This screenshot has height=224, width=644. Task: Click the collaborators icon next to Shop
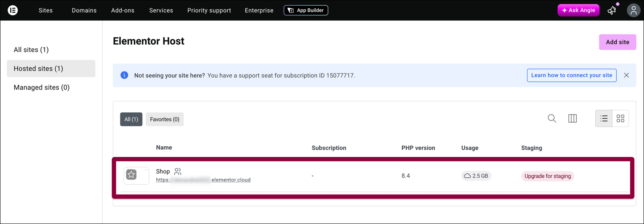(178, 171)
